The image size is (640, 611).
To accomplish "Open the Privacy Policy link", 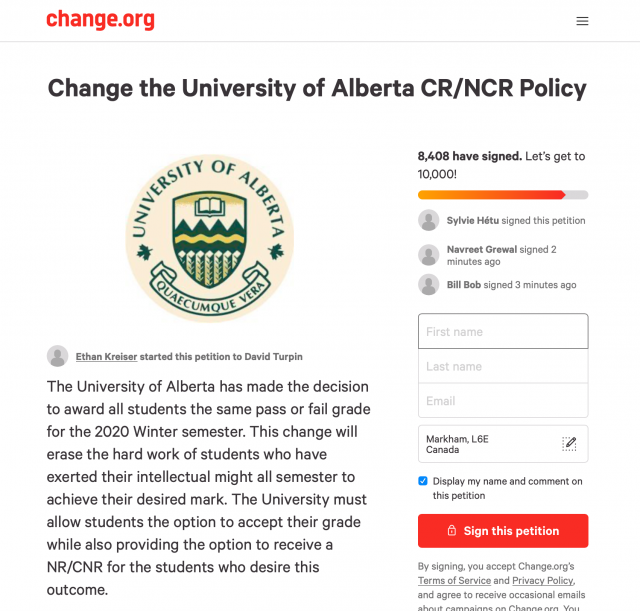I will coord(543,580).
